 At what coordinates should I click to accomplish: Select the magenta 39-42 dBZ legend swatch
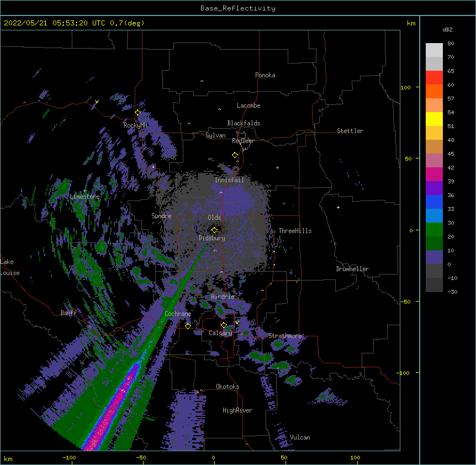pyautogui.click(x=434, y=174)
